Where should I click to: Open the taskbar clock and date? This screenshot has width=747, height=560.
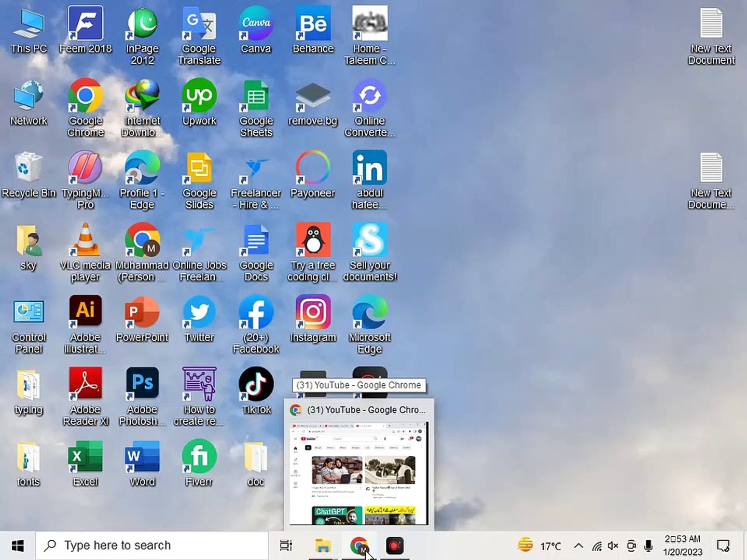(683, 545)
